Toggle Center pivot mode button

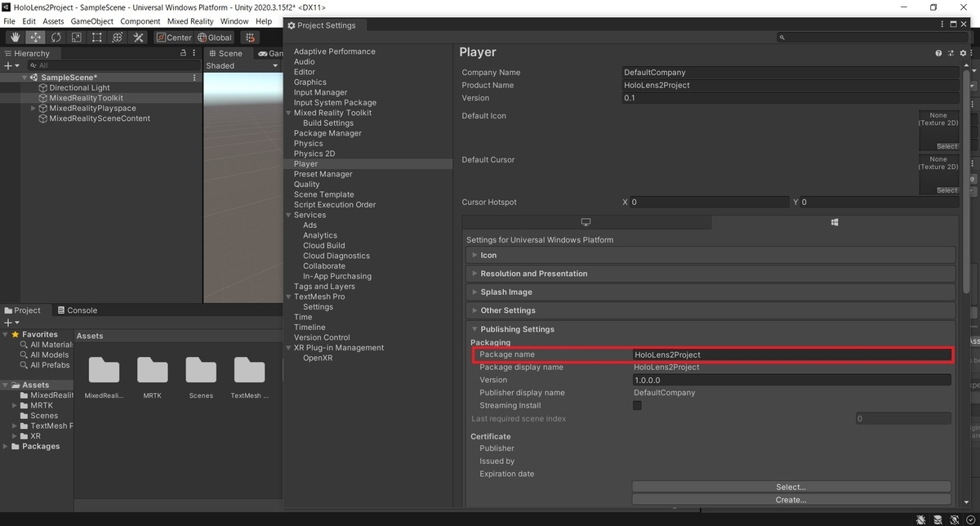pos(173,37)
